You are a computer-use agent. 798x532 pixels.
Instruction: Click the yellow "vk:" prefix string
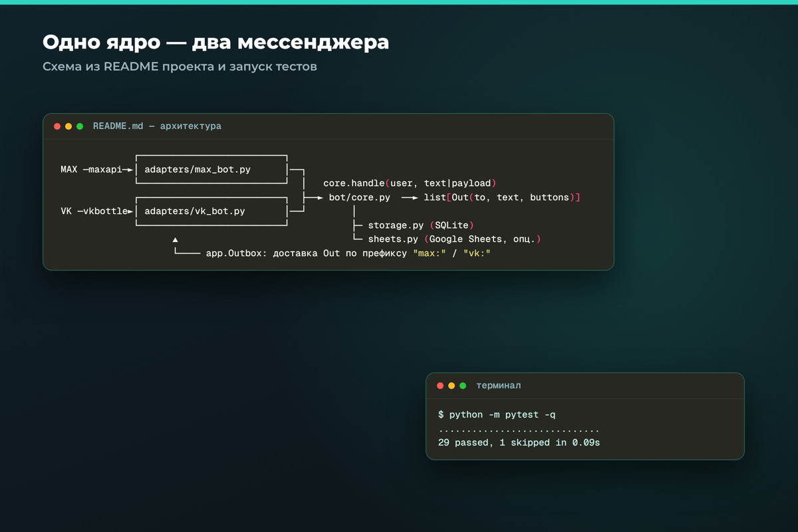[x=477, y=253]
